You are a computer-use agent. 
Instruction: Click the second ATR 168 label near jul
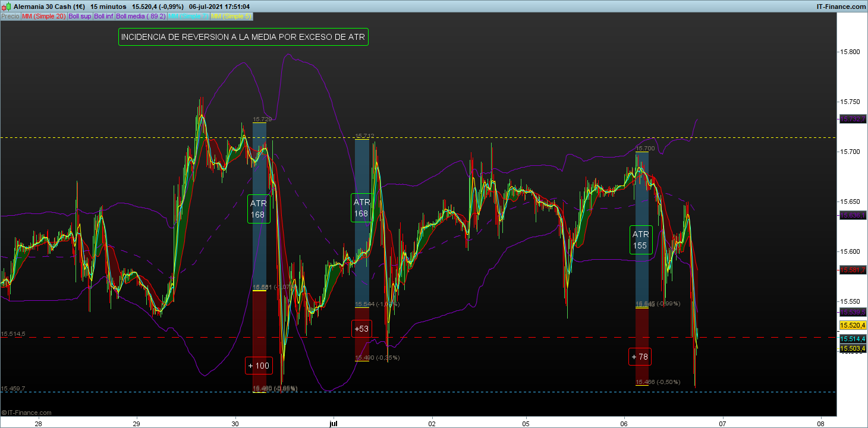[x=361, y=207]
